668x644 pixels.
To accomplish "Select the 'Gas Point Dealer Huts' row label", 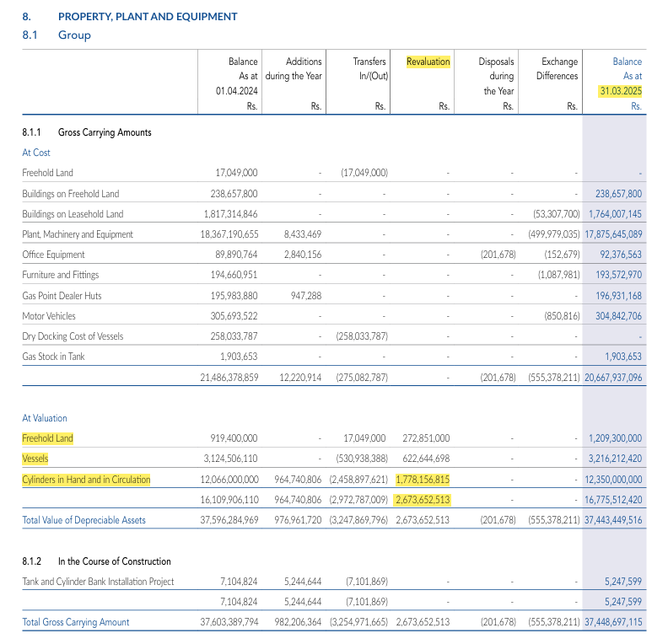I will (x=62, y=296).
